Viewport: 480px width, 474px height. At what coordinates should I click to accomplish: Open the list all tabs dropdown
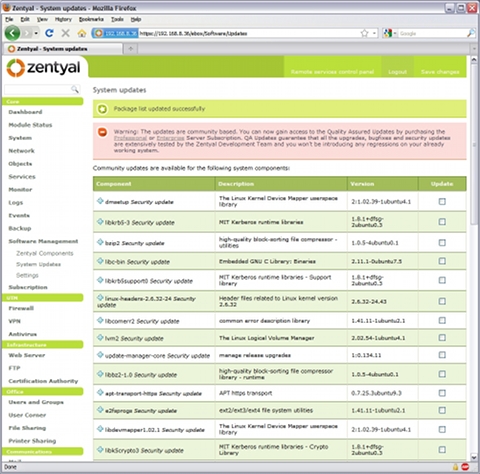[x=474, y=49]
